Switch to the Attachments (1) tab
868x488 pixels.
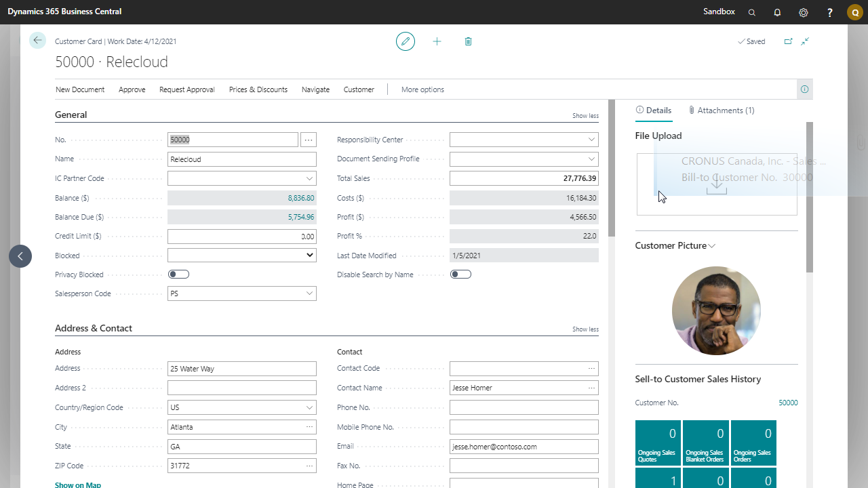[x=721, y=110]
